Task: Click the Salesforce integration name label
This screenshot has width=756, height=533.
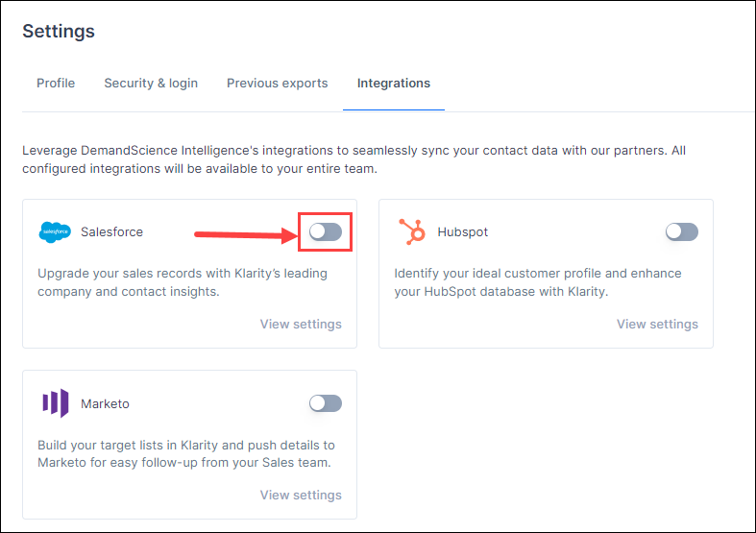Action: [111, 231]
